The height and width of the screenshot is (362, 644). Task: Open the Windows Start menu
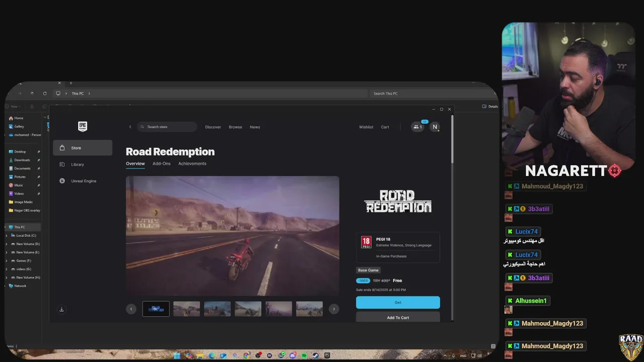[177, 355]
